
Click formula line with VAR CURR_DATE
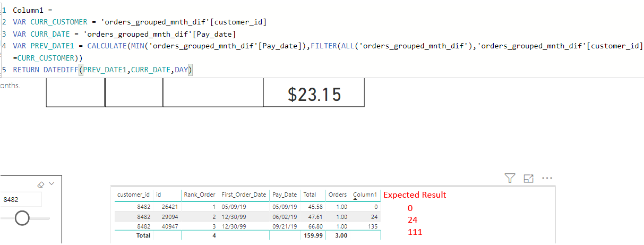[124, 34]
